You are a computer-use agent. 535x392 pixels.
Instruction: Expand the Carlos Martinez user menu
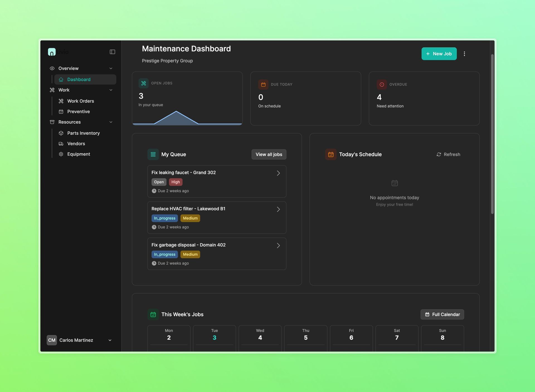coord(110,340)
